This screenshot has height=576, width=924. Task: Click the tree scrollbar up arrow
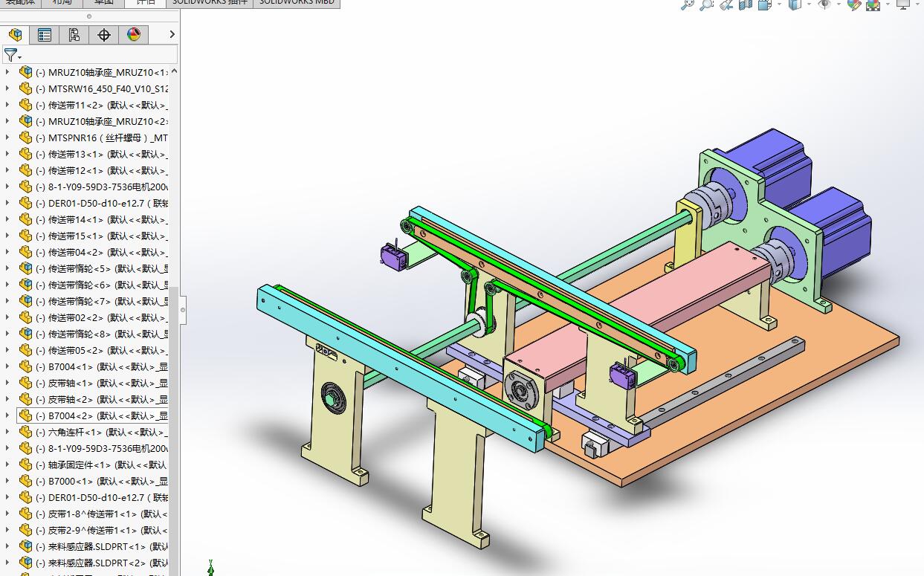pyautogui.click(x=174, y=71)
